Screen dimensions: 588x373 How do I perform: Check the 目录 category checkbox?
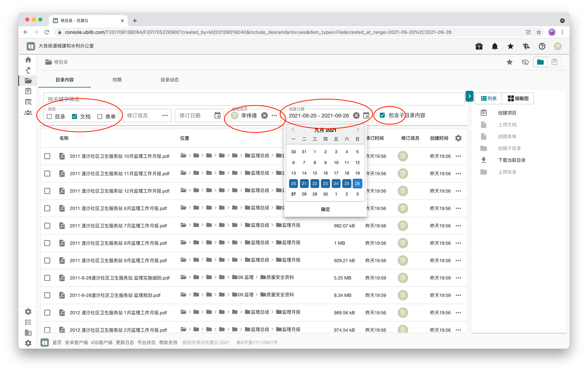(x=49, y=117)
